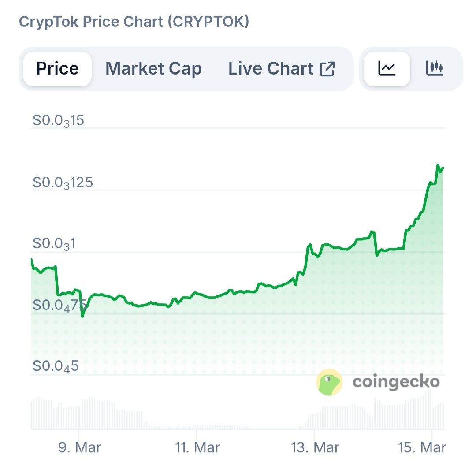Click the external-link arrow icon beside Live Chart
The image size is (476, 466).
327,69
